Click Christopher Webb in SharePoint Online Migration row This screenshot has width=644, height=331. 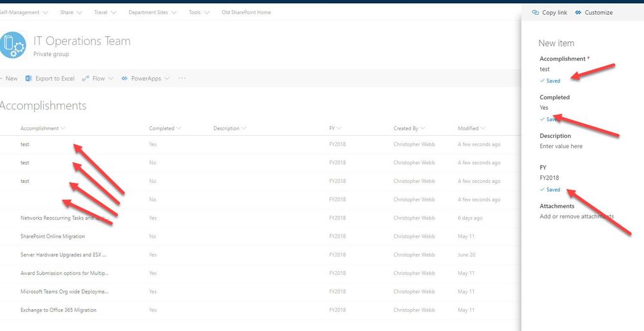(x=414, y=236)
